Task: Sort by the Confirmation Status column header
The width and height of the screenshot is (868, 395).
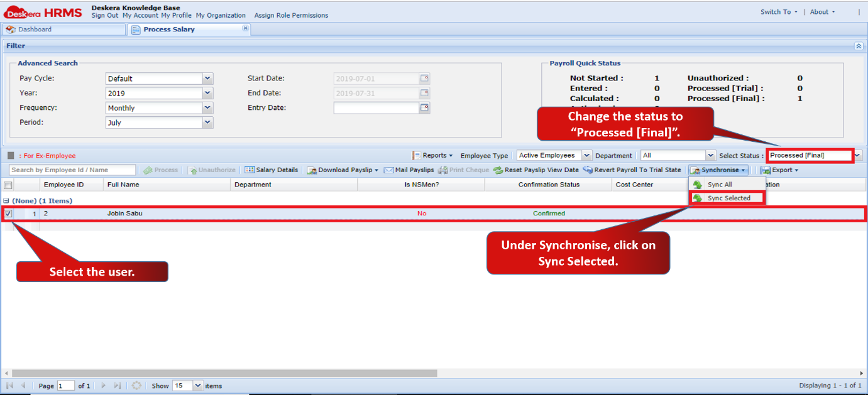Action: pos(548,185)
